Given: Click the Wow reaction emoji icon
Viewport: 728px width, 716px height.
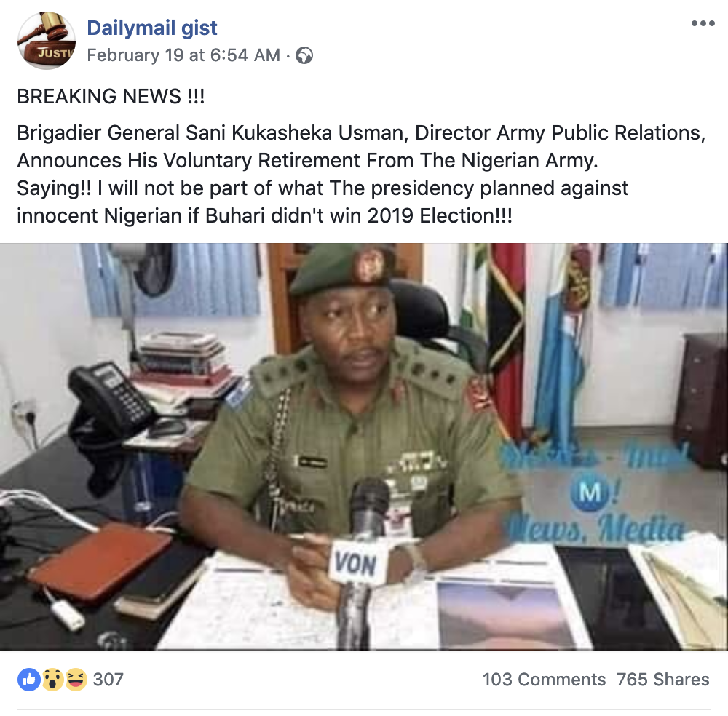Looking at the screenshot, I should [x=53, y=680].
